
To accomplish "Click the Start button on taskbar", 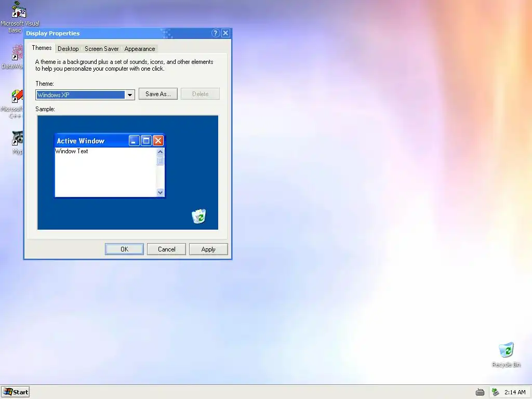I will (x=15, y=392).
